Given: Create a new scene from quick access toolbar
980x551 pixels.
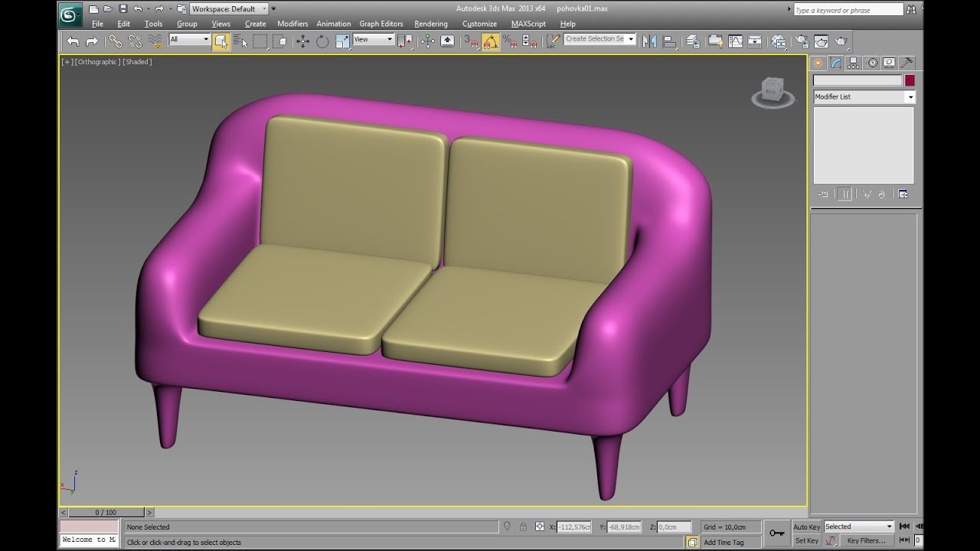Looking at the screenshot, I should [x=93, y=9].
